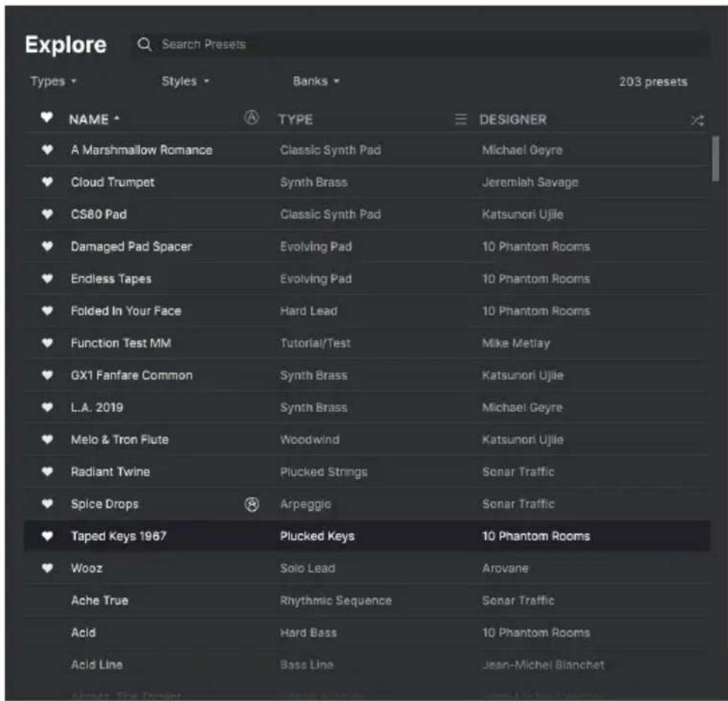Click the Arpeggio type cell
The image size is (728, 701).
(x=305, y=504)
